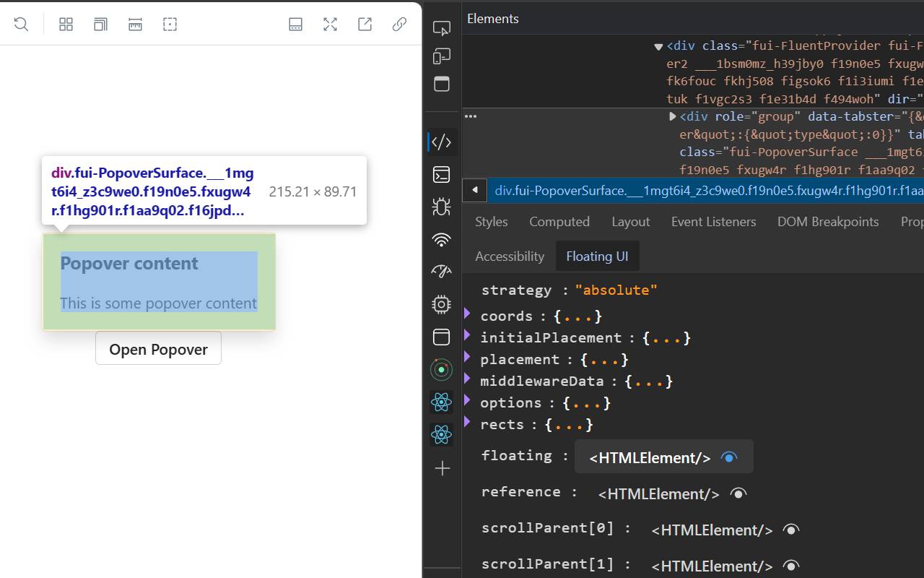Expand the rects property
The height and width of the screenshot is (578, 924).
click(467, 422)
